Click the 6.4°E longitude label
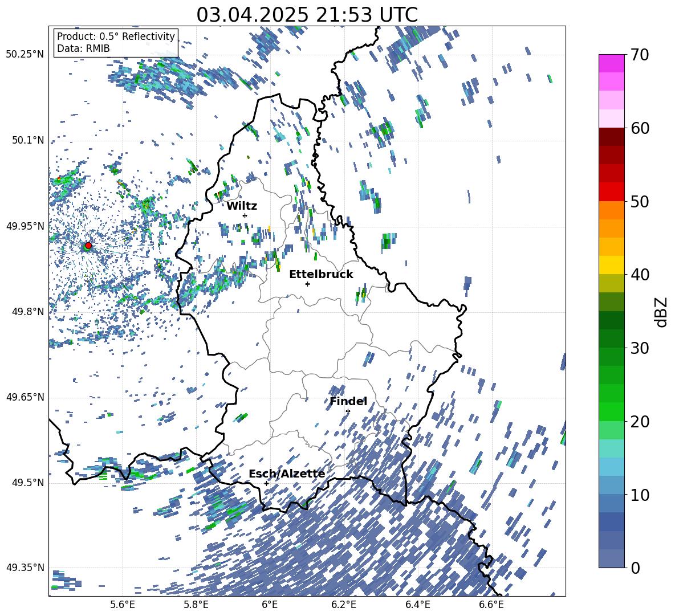 click(x=417, y=605)
